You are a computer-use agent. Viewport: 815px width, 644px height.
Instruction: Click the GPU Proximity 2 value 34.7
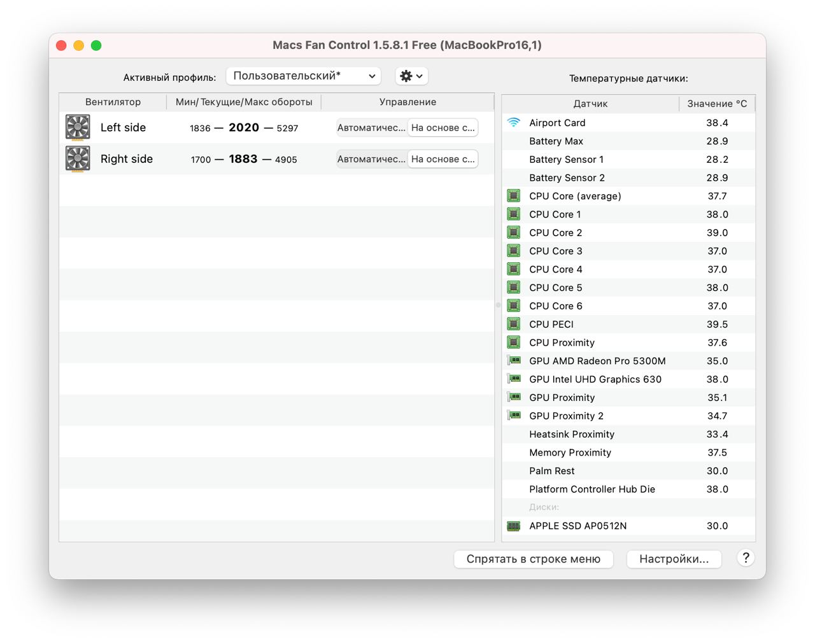pos(717,416)
